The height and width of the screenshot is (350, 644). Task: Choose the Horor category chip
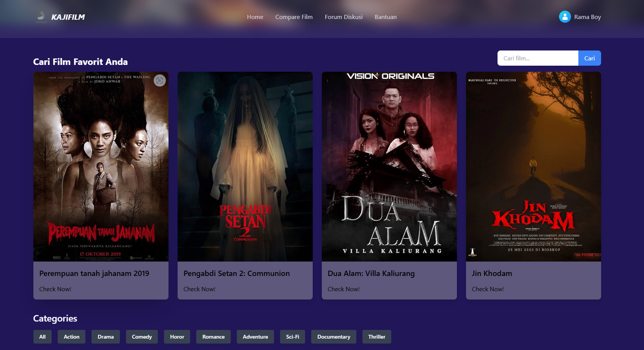tap(177, 337)
